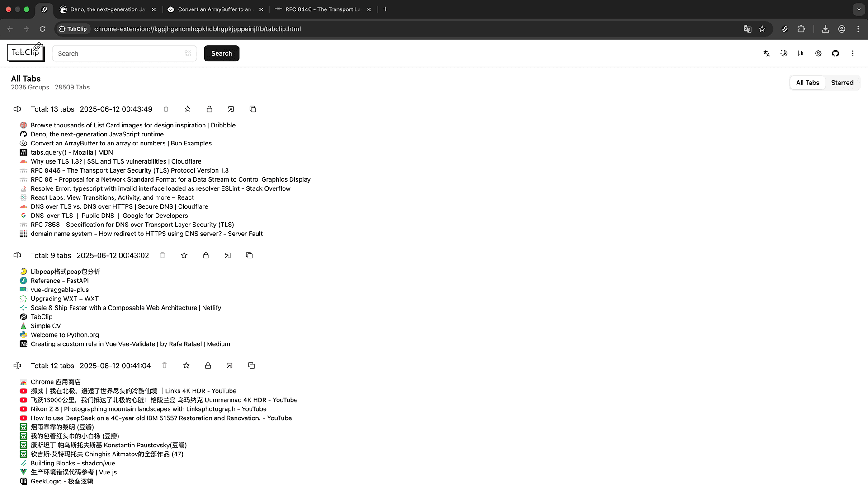Viewport: 868px width, 488px height.
Task: Click the Chrome extensions puzzle icon
Action: [802, 29]
